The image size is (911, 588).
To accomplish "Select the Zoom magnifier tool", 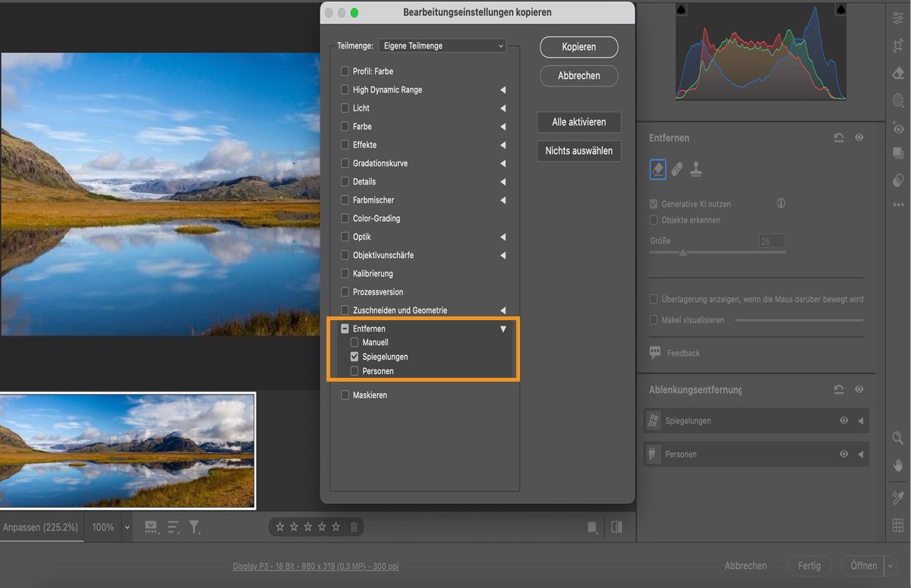I will point(898,438).
